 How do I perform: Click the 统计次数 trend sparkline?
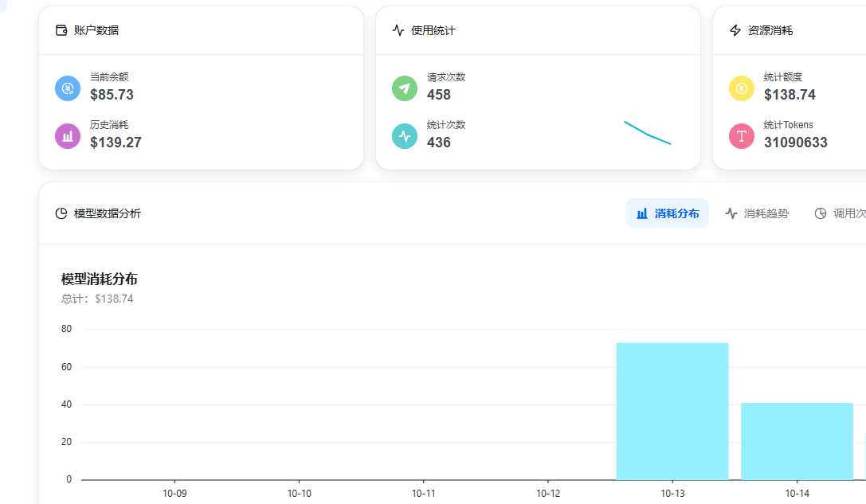tap(648, 133)
